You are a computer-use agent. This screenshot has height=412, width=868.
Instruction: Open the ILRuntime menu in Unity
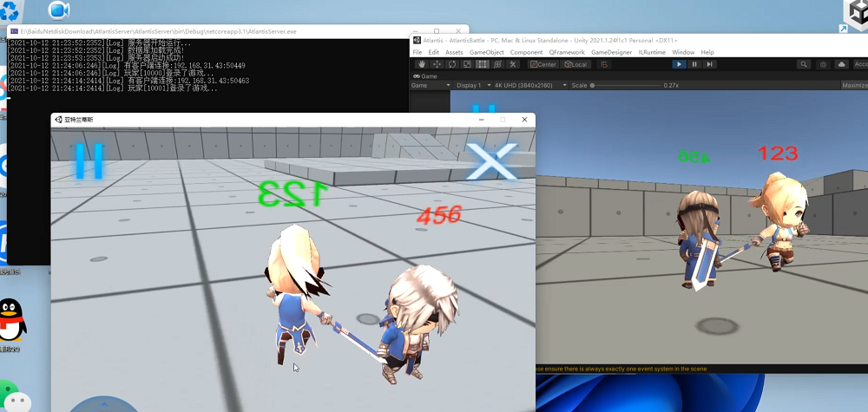click(652, 52)
